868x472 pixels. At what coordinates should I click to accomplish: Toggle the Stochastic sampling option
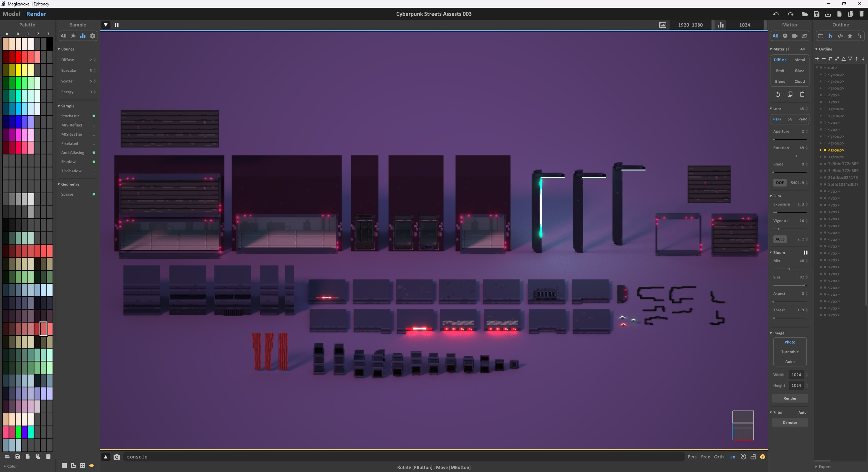click(x=94, y=116)
